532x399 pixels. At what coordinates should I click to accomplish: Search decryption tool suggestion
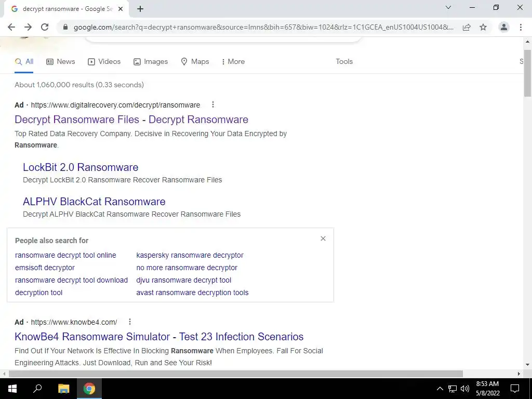(x=38, y=292)
